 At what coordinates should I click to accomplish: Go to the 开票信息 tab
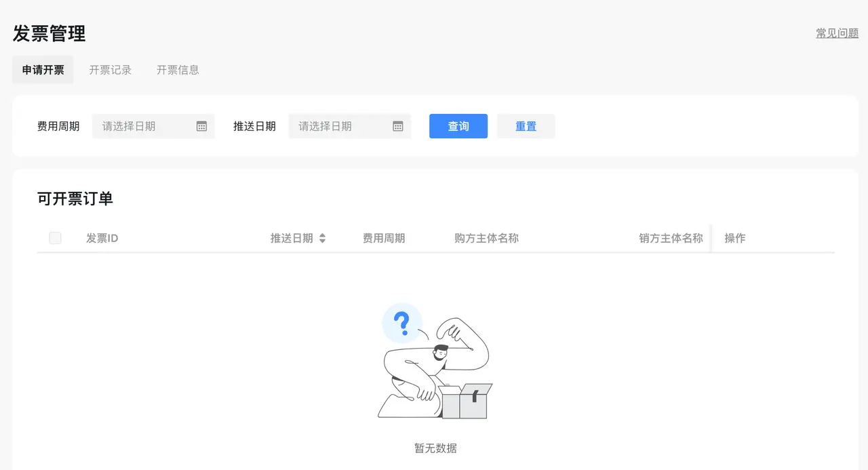(x=178, y=70)
